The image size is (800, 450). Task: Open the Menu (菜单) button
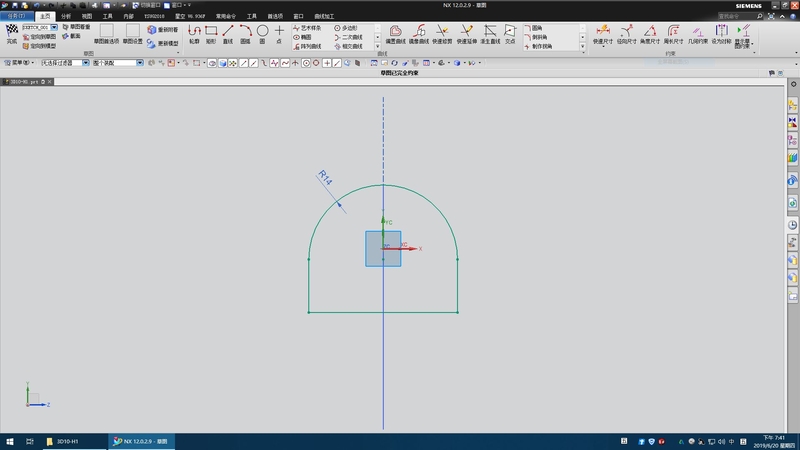[17, 63]
